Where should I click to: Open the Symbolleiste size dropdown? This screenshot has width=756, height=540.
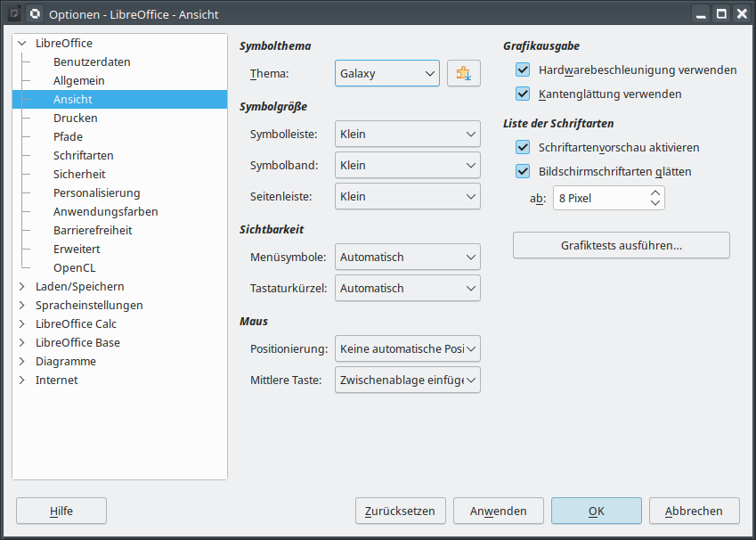(408, 134)
